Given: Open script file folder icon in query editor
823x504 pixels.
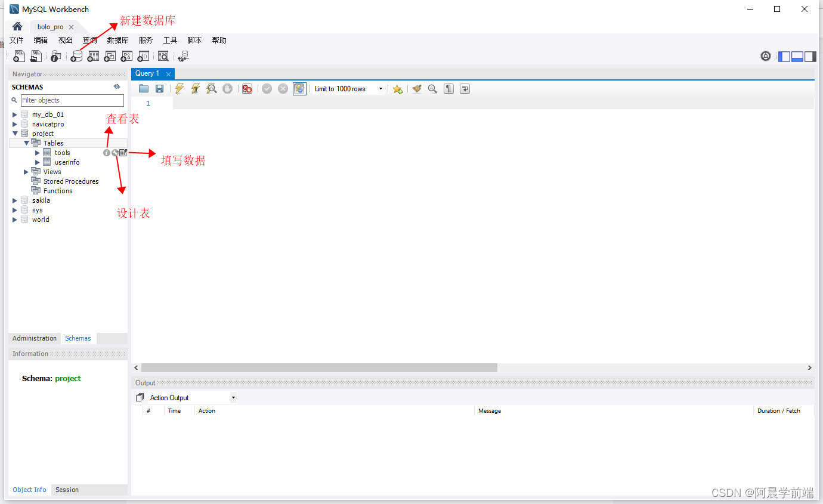Looking at the screenshot, I should [144, 89].
